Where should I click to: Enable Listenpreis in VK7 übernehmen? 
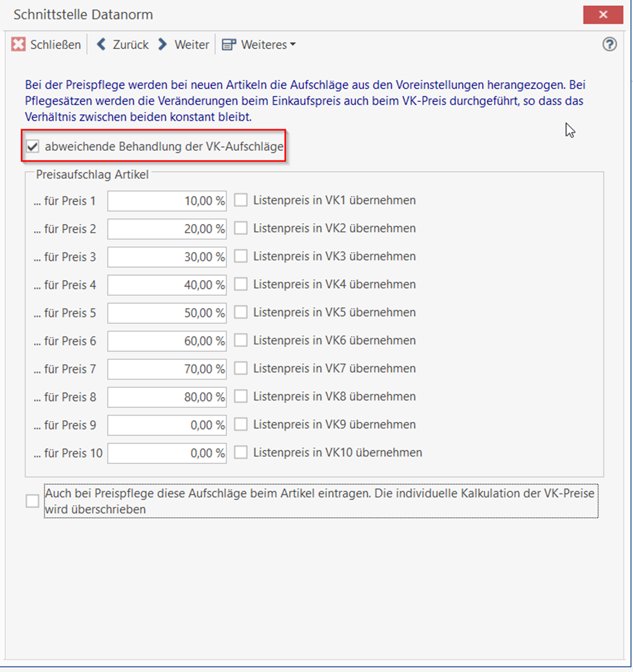tap(241, 368)
